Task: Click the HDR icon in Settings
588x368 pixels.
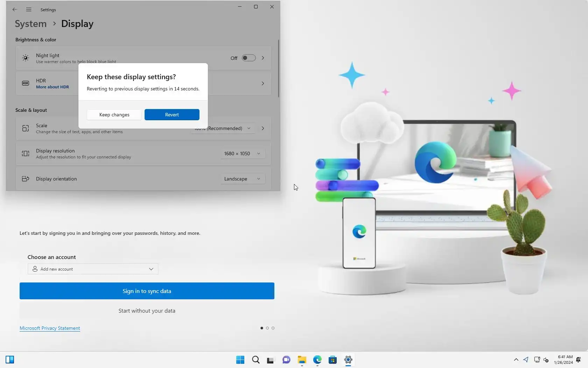Action: pos(26,83)
